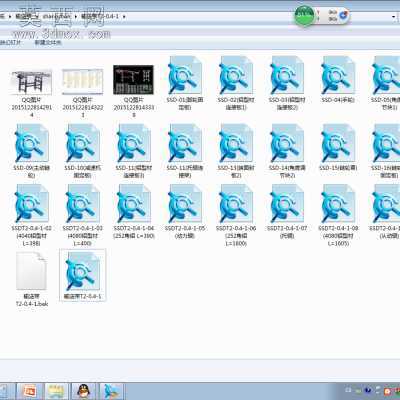Image resolution: width=400 pixels, height=400 pixels.
Task: Select the SSD-02 drawing file icon
Action: click(x=236, y=76)
